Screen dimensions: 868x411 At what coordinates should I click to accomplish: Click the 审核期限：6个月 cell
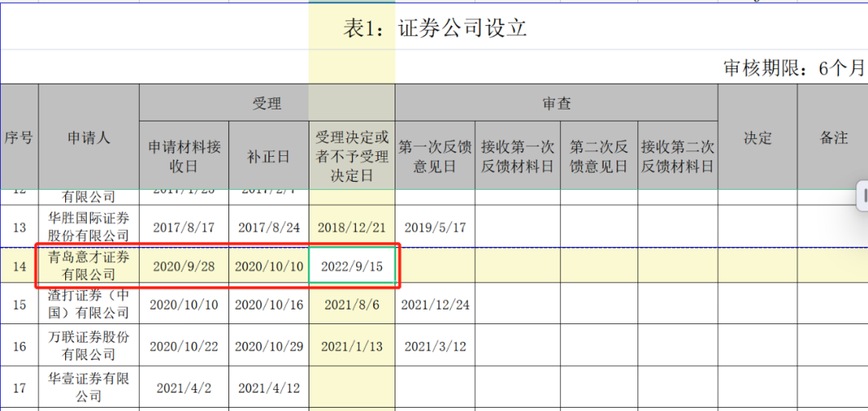[x=794, y=68]
